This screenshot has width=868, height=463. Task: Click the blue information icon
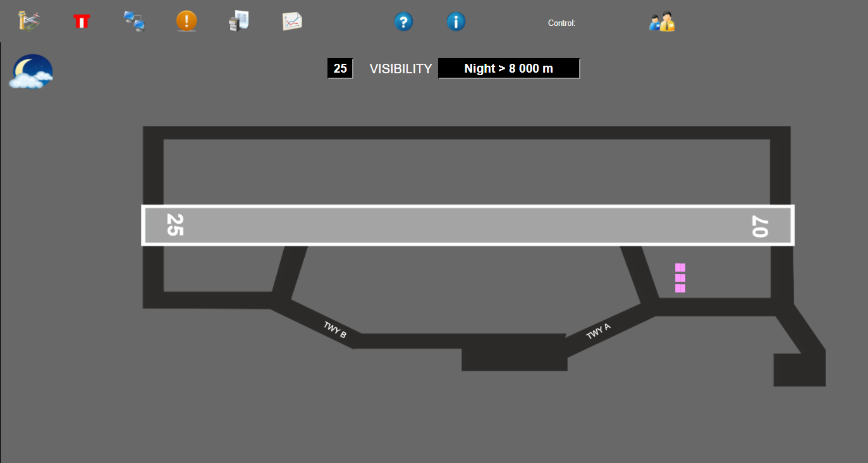tap(456, 22)
